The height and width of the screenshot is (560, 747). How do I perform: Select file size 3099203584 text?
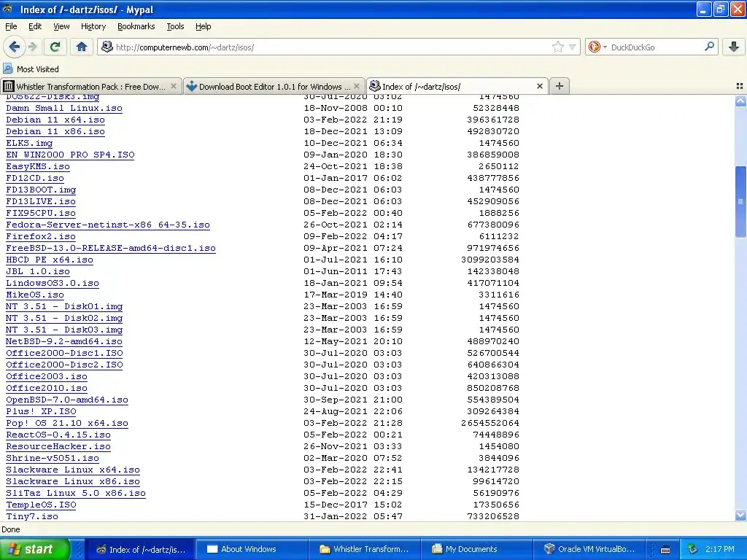[x=489, y=260]
